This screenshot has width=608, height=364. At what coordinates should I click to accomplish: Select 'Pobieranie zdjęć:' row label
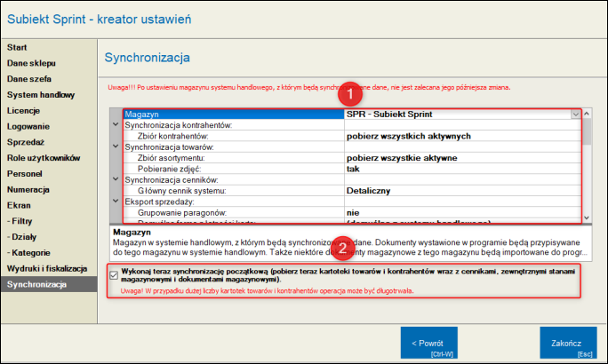[170, 169]
